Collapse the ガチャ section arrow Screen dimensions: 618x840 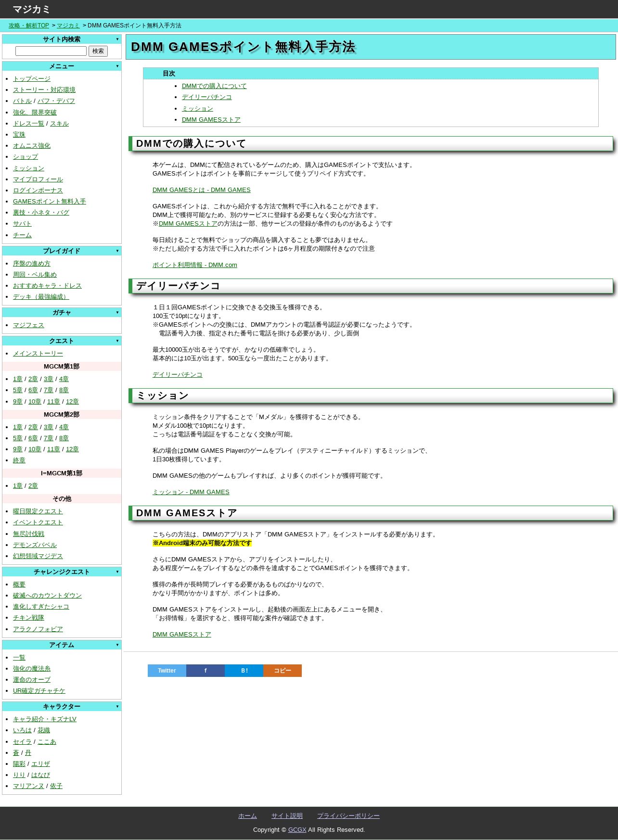(x=117, y=313)
